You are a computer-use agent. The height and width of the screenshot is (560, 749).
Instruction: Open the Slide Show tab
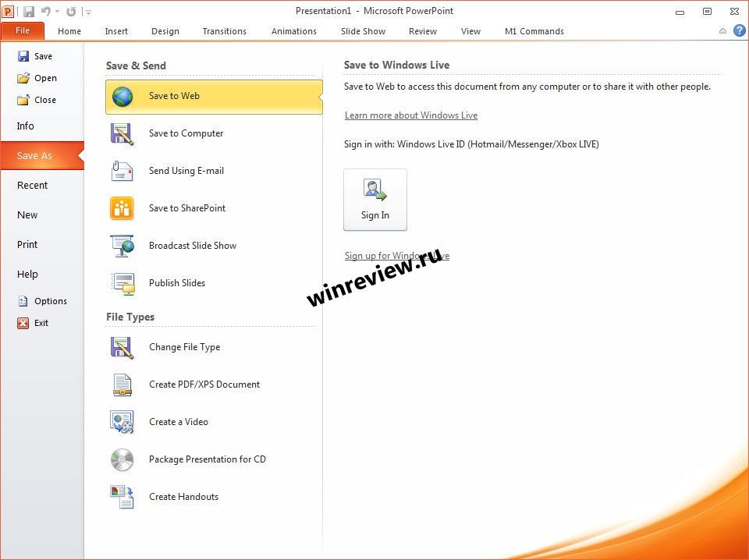click(x=363, y=31)
